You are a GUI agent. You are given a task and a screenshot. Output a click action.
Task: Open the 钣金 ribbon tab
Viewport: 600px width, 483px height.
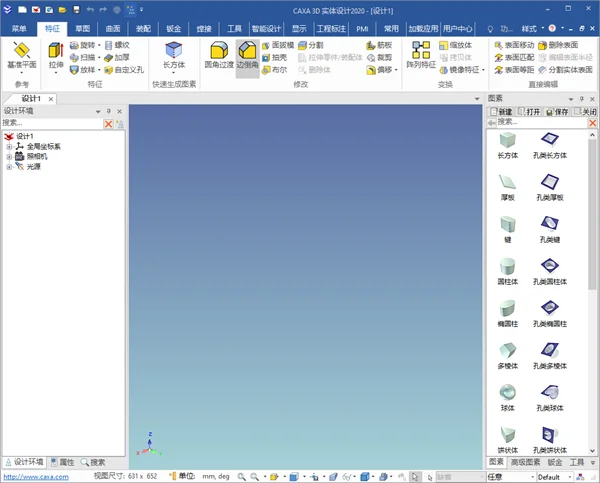click(x=173, y=29)
